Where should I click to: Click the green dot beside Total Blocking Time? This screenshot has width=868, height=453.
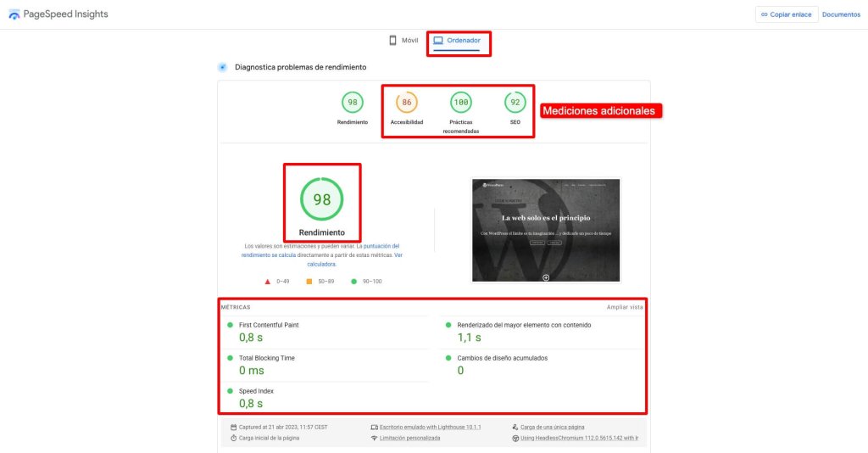tap(231, 358)
